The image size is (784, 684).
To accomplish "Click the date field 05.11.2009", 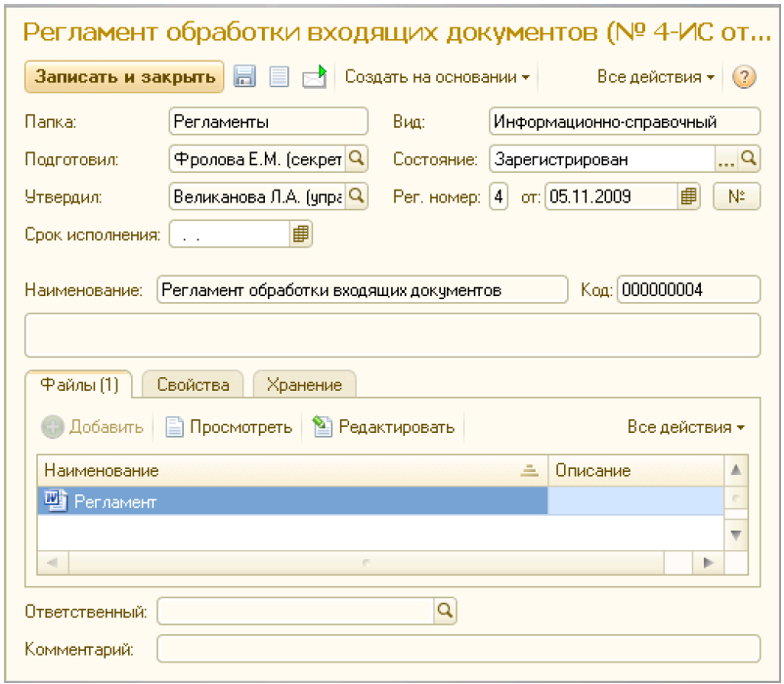I will [x=612, y=196].
